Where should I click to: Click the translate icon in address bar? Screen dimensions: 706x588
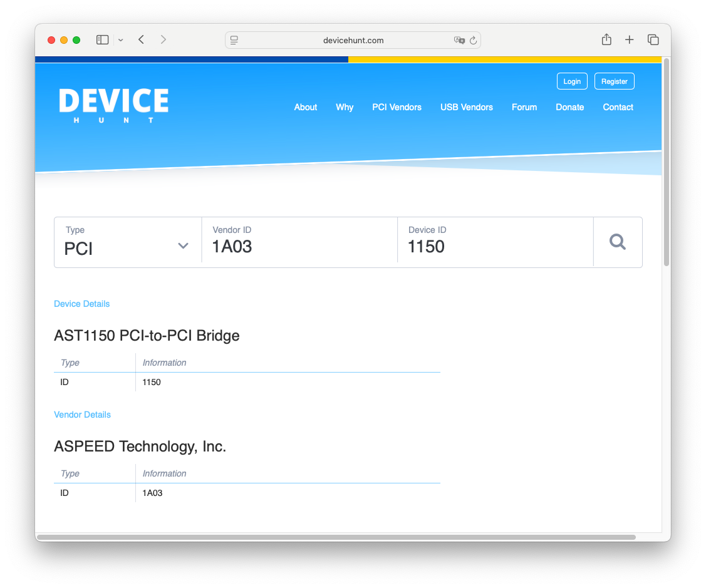459,41
